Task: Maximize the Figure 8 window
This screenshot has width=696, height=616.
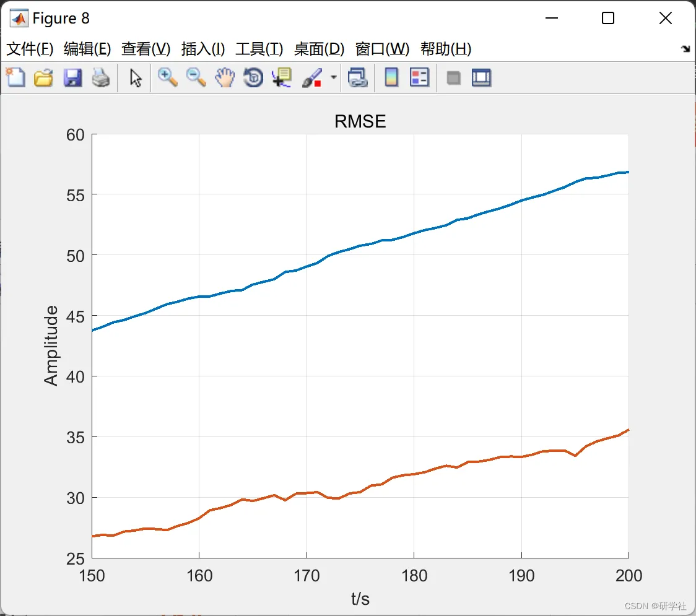Action: (607, 18)
